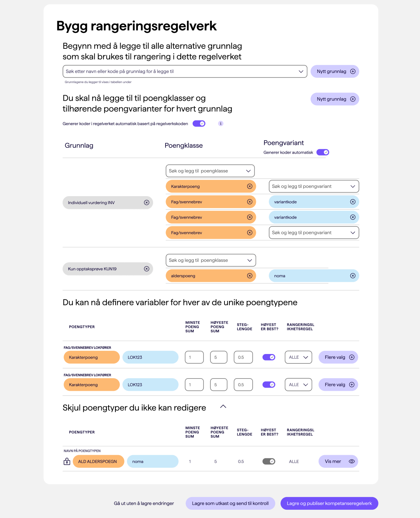Click info icon beside automatic code generation

click(221, 124)
